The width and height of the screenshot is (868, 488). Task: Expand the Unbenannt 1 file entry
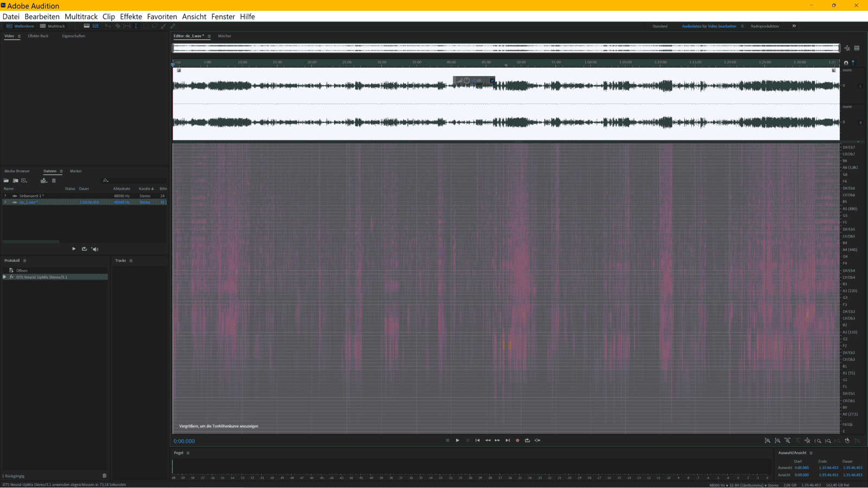(x=5, y=196)
